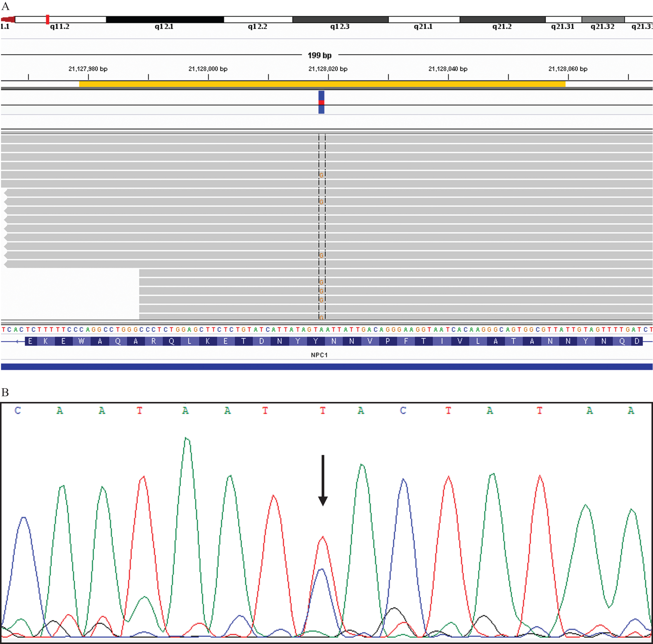Click the NPC1 gene label
The width and height of the screenshot is (653, 644).
point(319,355)
